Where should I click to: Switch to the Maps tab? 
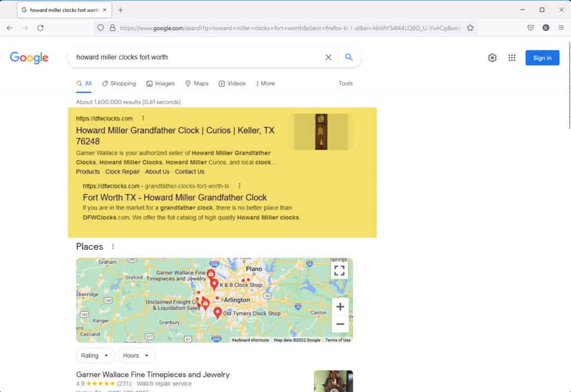click(197, 84)
